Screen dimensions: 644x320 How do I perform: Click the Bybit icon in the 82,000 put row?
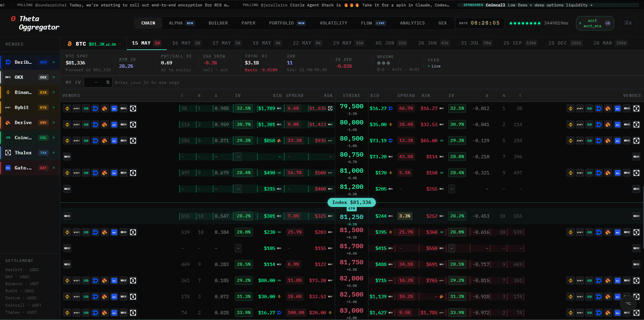pyautogui.click(x=580, y=280)
